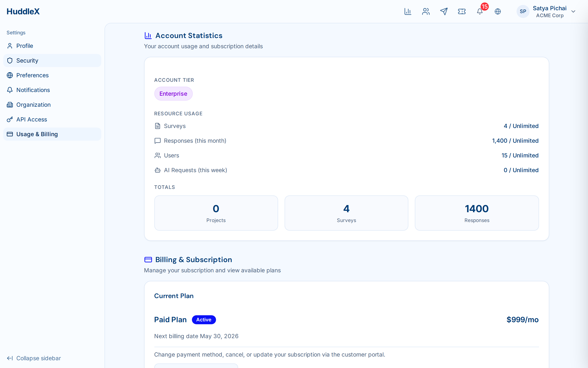Viewport: 588px width, 368px height.
Task: Select Usage & Billing in sidebar
Action: click(x=52, y=134)
